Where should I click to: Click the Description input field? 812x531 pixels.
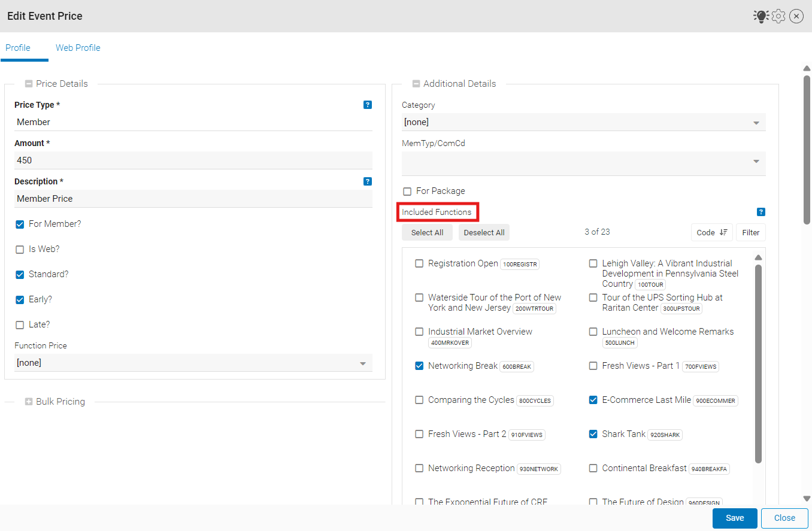click(x=193, y=199)
